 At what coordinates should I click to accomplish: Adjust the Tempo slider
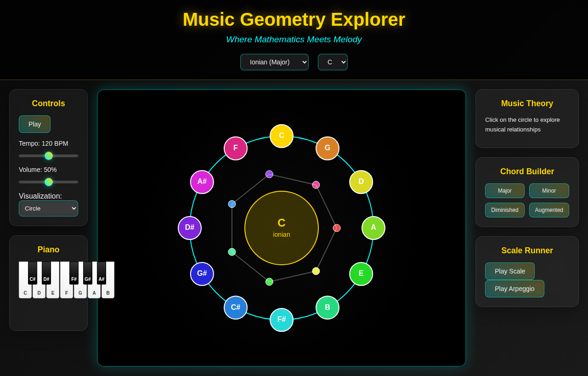[x=48, y=156]
